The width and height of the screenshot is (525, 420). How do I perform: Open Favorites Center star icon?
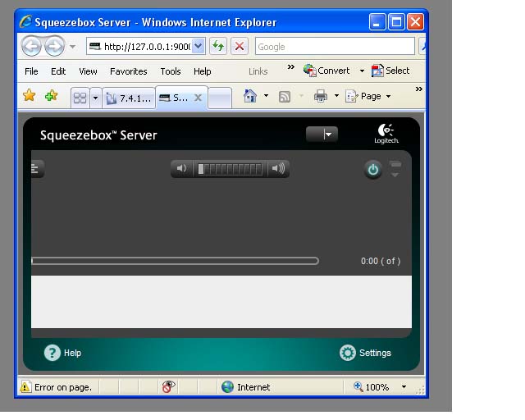tap(30, 96)
